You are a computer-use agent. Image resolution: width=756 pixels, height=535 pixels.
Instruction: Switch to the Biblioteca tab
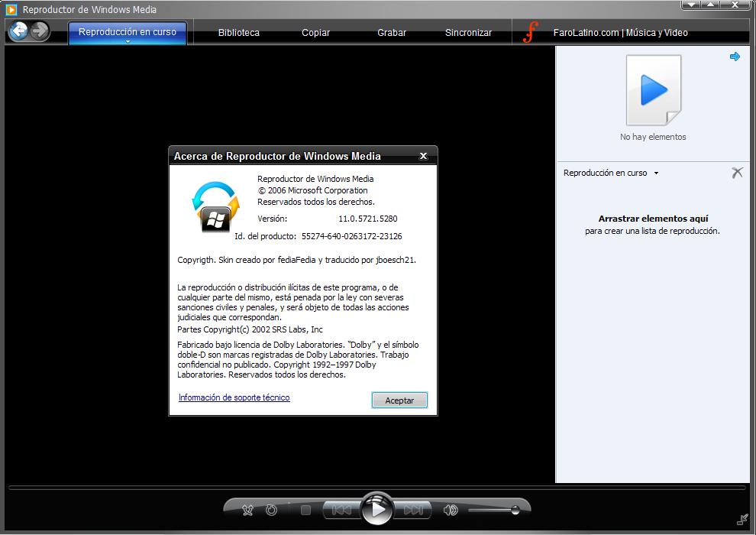[x=239, y=33]
